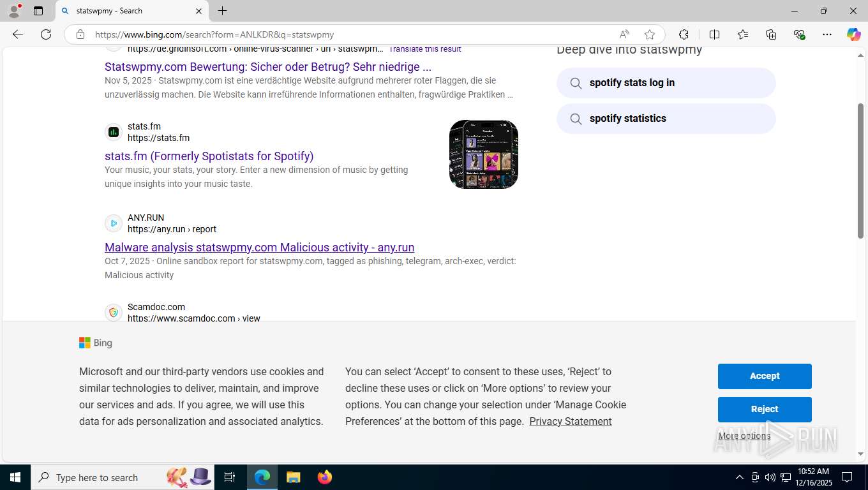Open Microsoft Edge from taskbar

tap(262, 477)
